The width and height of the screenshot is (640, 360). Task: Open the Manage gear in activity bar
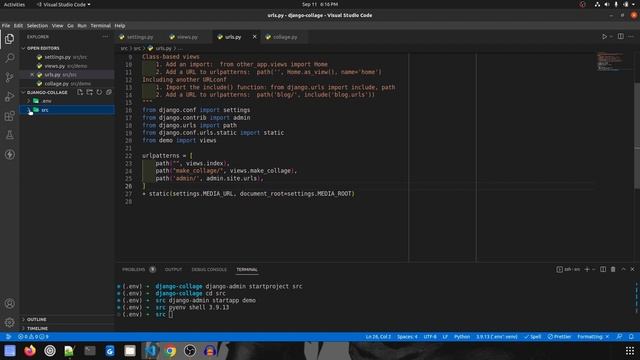point(9,322)
